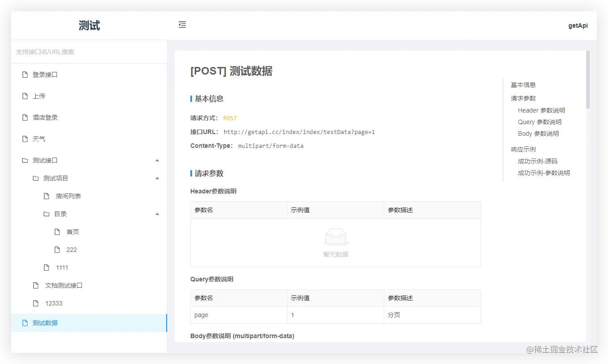Collapse the 目录 folder chevron

pos(157,214)
